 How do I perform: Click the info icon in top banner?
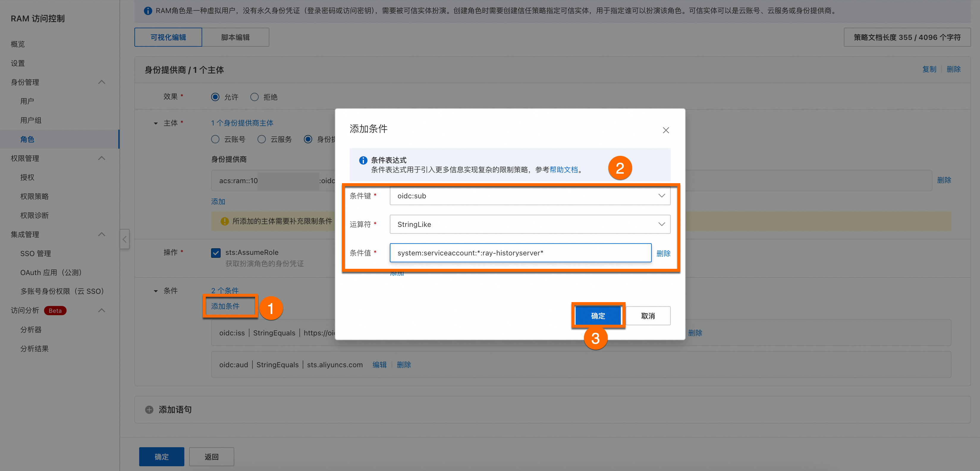[x=147, y=11]
